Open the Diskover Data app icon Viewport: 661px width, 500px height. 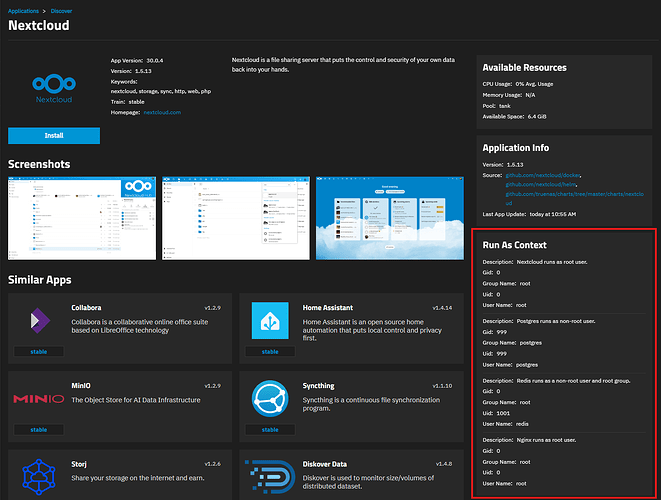pyautogui.click(x=270, y=476)
